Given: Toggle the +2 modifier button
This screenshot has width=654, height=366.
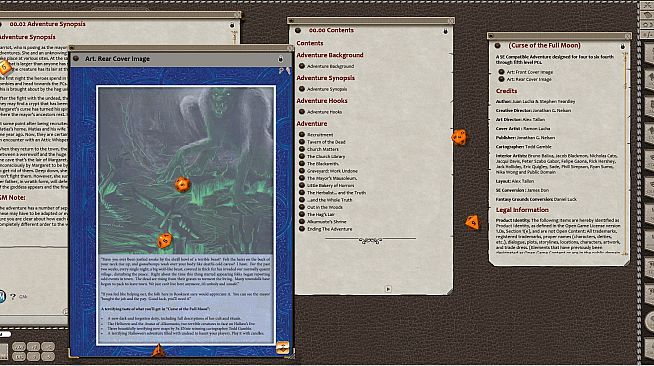Looking at the screenshot, I should tap(33, 347).
